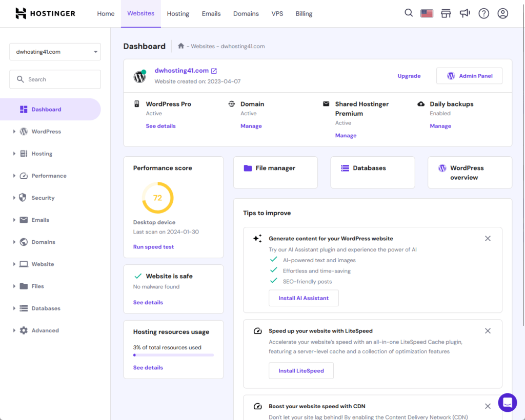The image size is (525, 420).
Task: Click the Admin Panel button
Action: [469, 76]
